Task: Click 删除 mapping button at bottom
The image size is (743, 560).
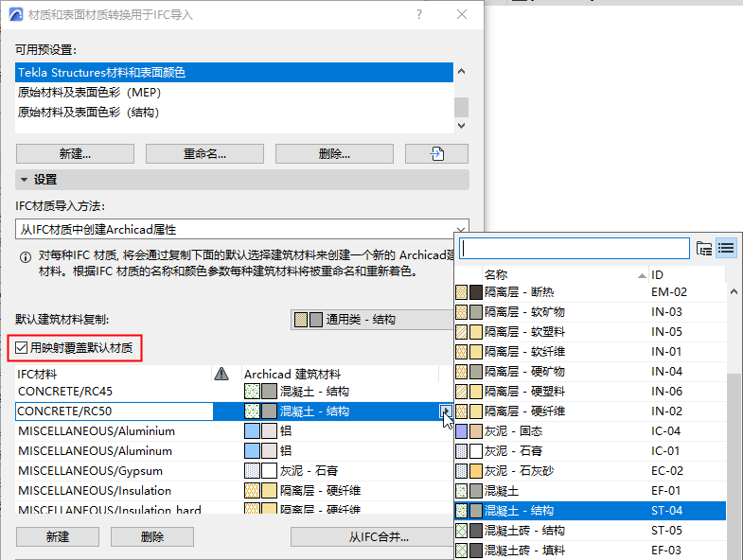Action: click(x=152, y=536)
